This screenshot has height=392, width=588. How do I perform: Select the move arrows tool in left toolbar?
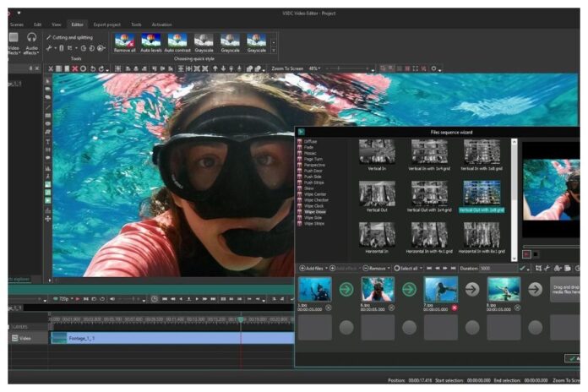click(x=48, y=219)
